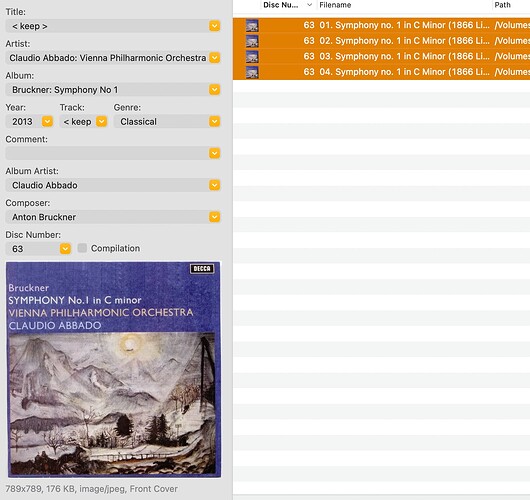Open the Artist field dropdown arrow

pyautogui.click(x=214, y=57)
